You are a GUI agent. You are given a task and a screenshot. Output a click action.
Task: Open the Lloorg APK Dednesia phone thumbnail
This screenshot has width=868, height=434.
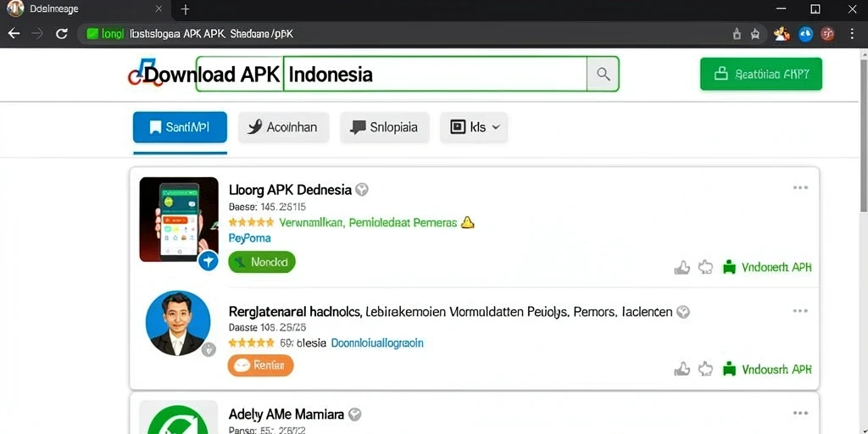point(179,220)
